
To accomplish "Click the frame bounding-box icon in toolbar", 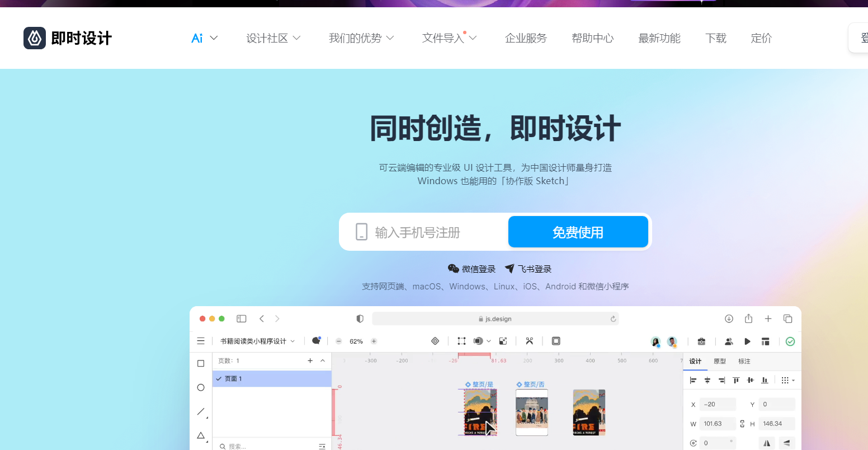I will point(461,341).
